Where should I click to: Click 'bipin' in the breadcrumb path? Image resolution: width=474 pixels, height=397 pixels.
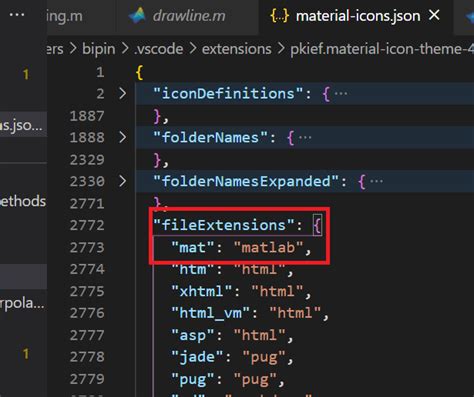(x=99, y=49)
